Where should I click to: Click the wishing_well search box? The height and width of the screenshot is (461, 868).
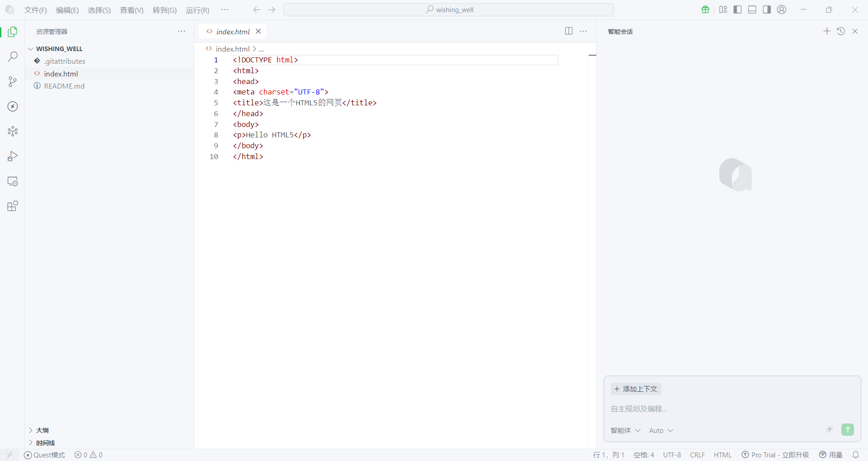(x=448, y=9)
